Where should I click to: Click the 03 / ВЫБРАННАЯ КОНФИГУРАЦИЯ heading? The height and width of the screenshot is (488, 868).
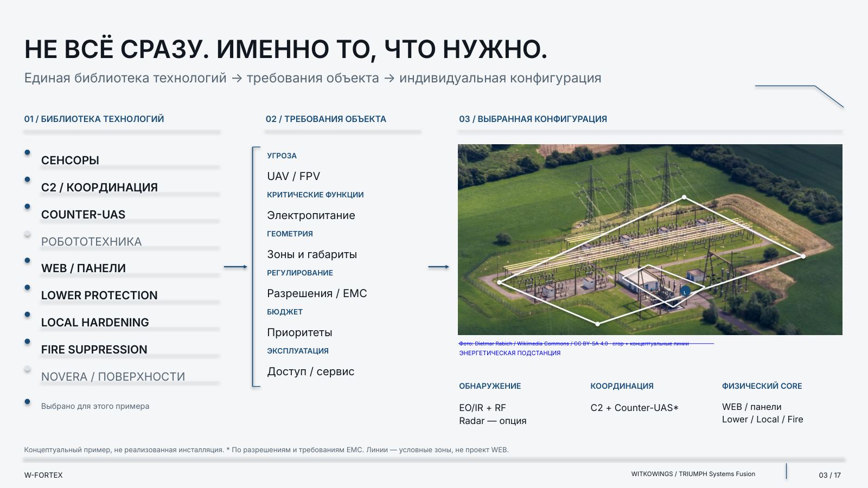(x=533, y=119)
